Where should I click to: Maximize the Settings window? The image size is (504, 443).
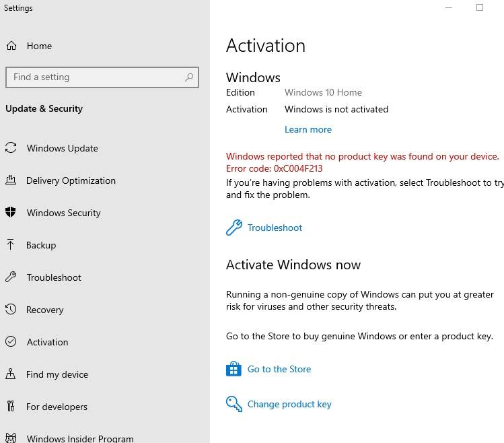(x=480, y=7)
